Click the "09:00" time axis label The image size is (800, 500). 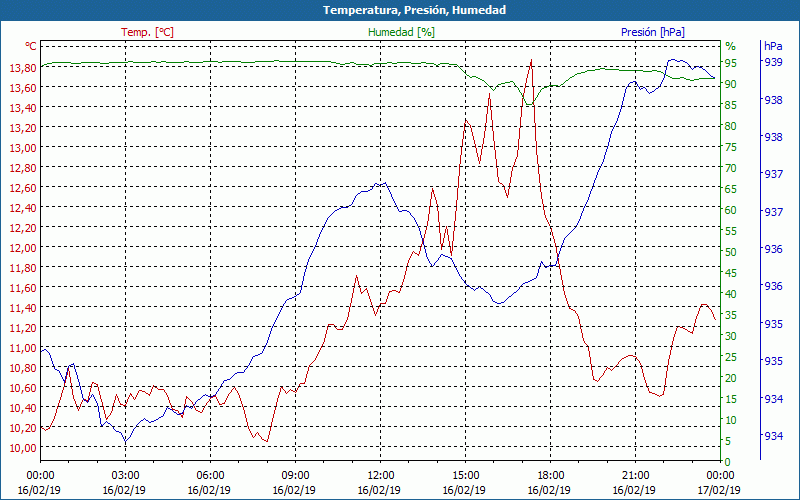(295, 476)
